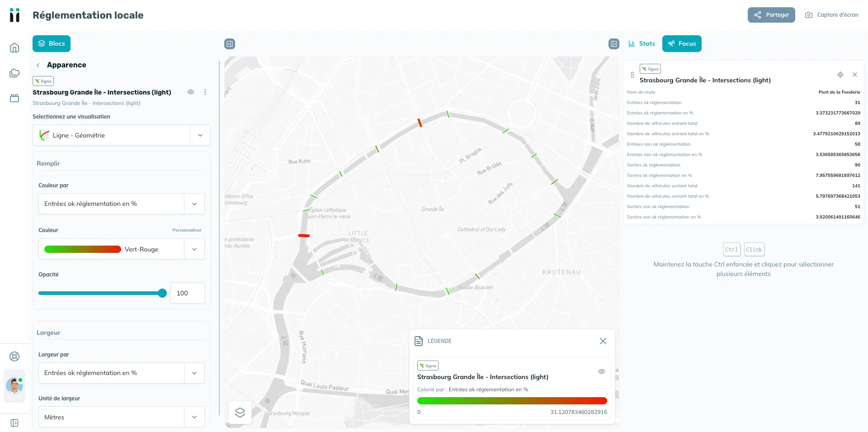This screenshot has height=432, width=868.
Task: Click the Vert-Rouge gradient swatch
Action: point(83,249)
